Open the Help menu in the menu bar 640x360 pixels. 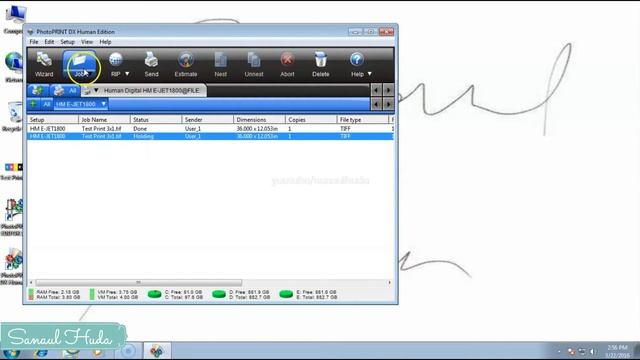click(105, 42)
